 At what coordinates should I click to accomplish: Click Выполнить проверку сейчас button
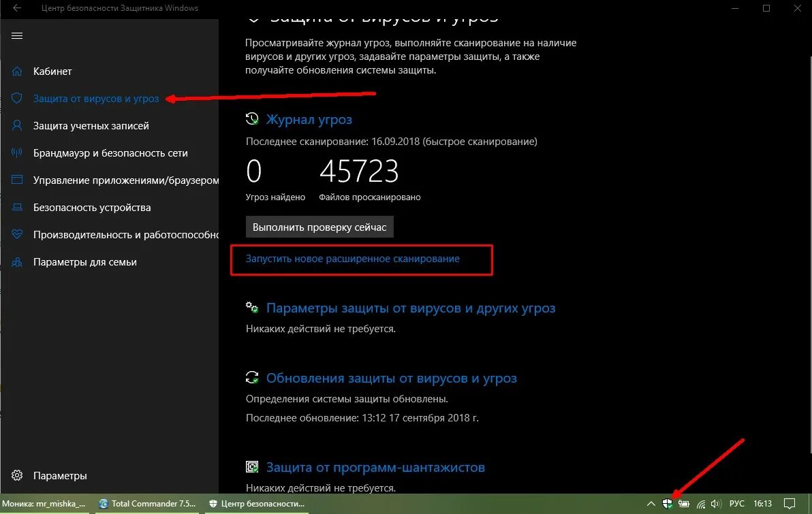tap(319, 227)
